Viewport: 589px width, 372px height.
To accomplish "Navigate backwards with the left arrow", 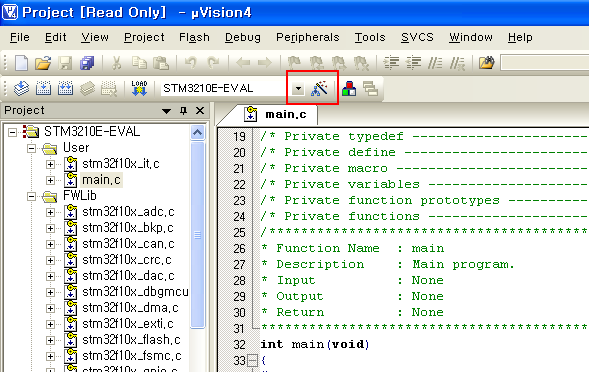I will point(243,63).
